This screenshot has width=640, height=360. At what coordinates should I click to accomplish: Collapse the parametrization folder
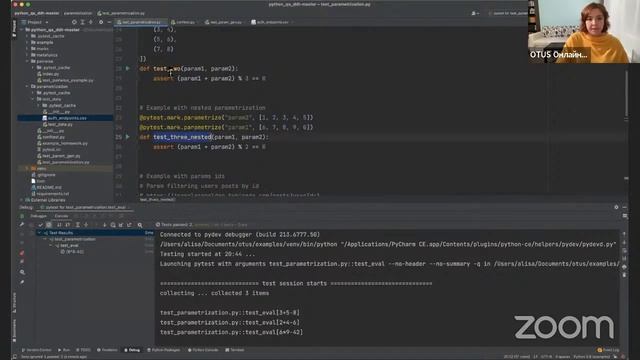coord(27,87)
